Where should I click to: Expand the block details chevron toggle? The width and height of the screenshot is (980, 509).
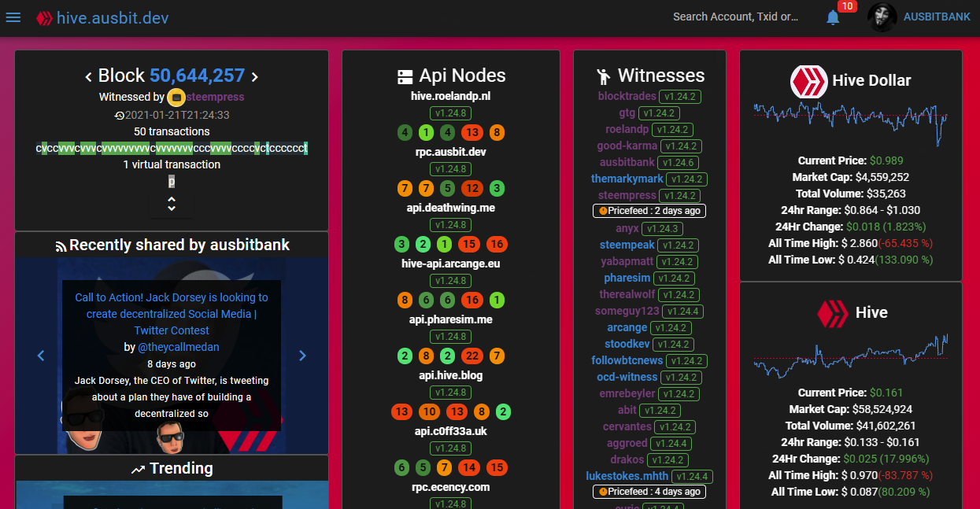pos(172,205)
